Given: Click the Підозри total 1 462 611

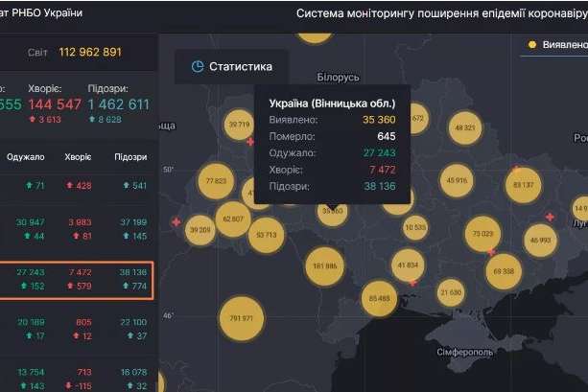Looking at the screenshot, I should click(118, 104).
